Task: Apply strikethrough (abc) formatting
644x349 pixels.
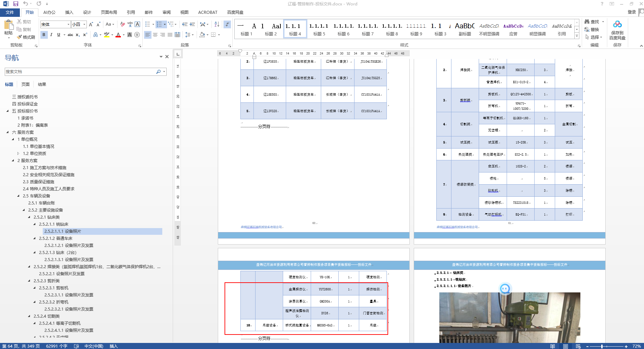Action: tap(70, 35)
